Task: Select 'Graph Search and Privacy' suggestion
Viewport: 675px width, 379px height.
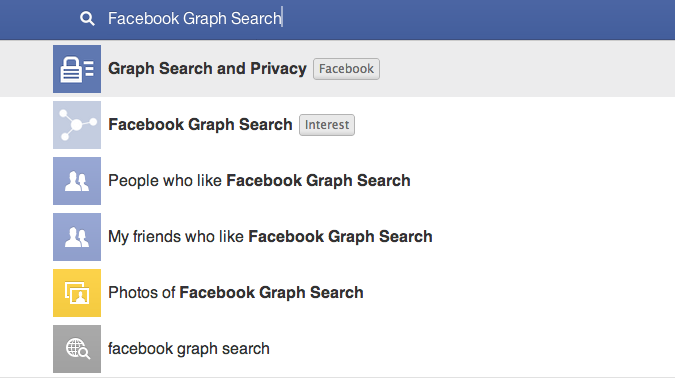Action: click(207, 68)
